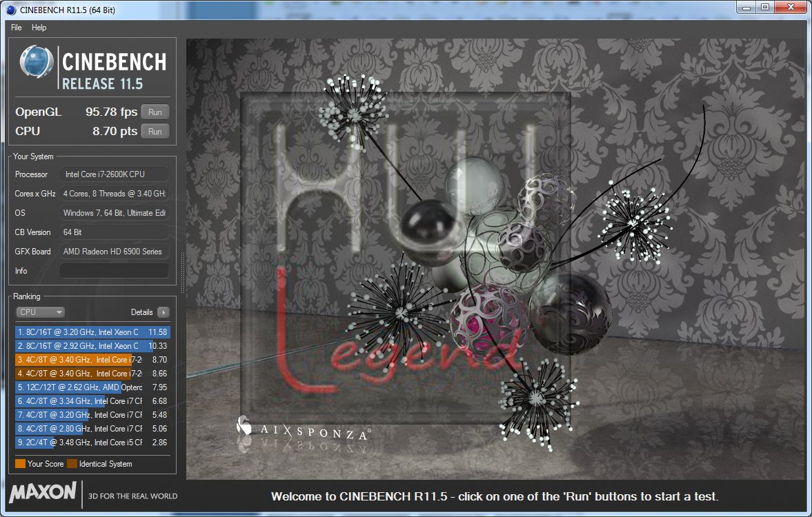Viewport: 812px width, 517px height.
Task: Click the Info input field
Action: click(115, 271)
